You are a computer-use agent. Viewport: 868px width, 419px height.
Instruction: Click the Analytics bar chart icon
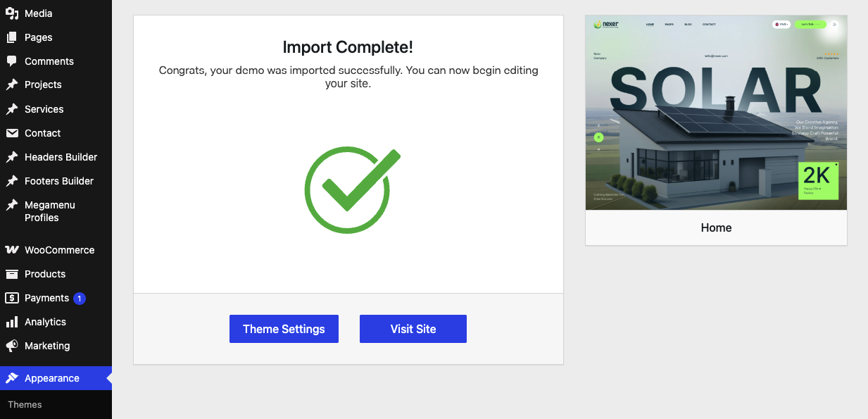[12, 322]
